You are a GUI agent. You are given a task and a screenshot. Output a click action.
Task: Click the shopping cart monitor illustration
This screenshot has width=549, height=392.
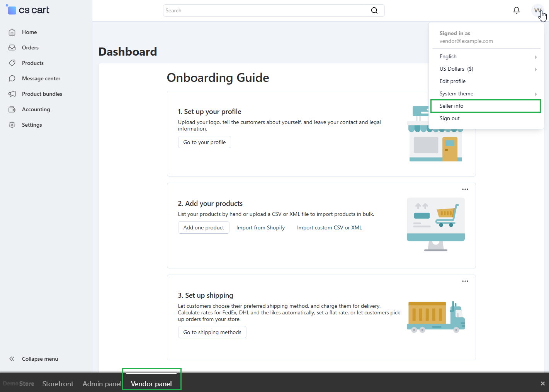pos(436,224)
